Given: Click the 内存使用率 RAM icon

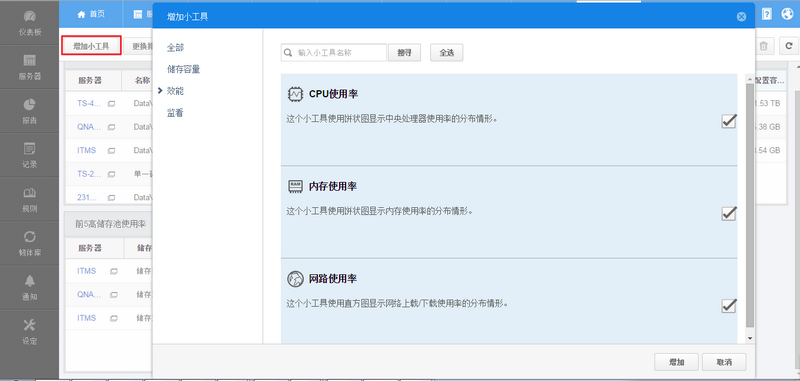Looking at the screenshot, I should pyautogui.click(x=295, y=186).
